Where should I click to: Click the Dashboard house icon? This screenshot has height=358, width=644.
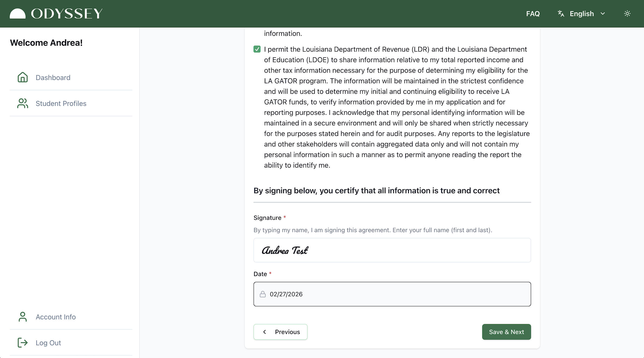click(23, 77)
